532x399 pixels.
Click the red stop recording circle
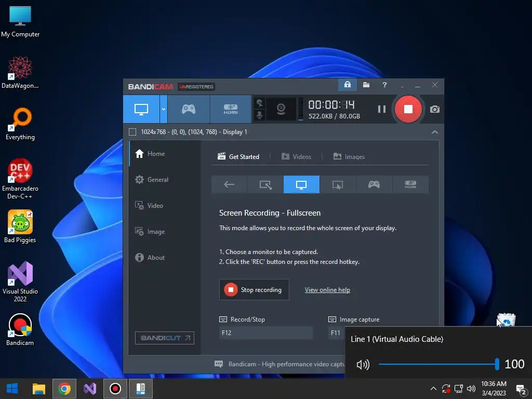pos(408,109)
